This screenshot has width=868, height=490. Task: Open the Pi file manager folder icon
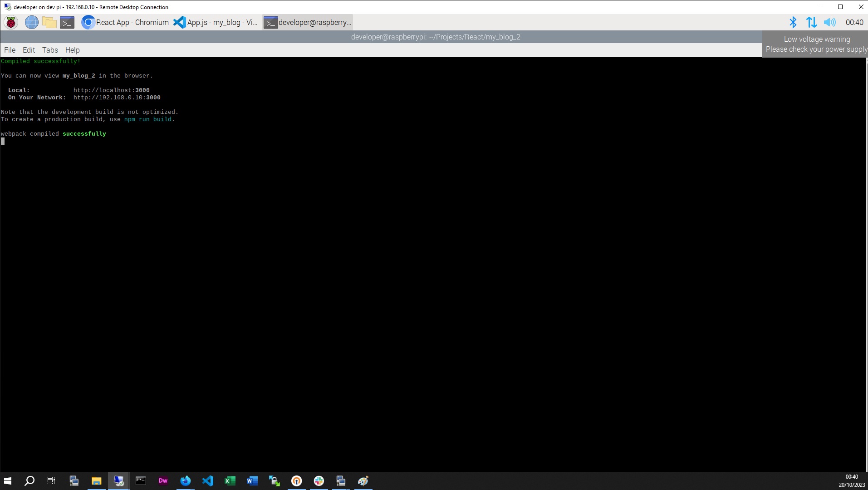[x=49, y=22]
